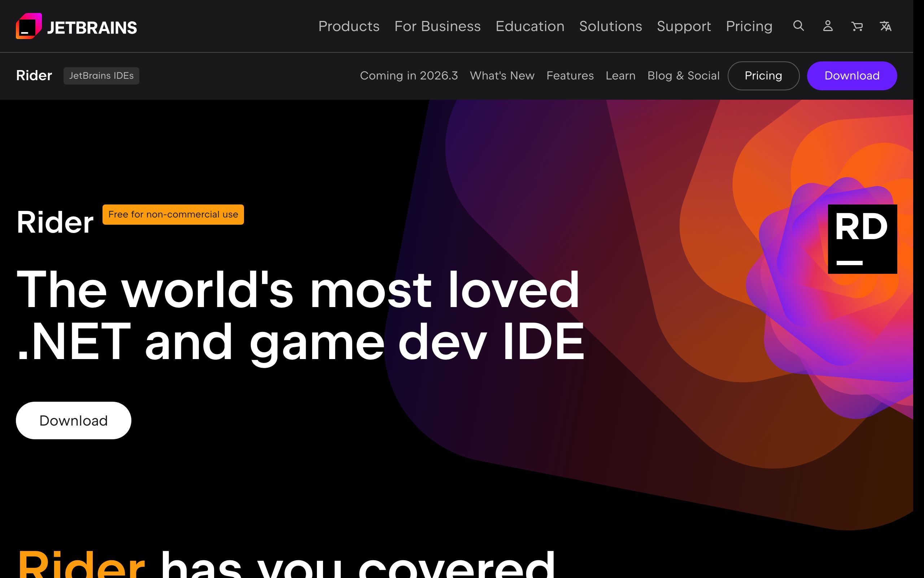Open the Solutions menu

[x=611, y=26]
